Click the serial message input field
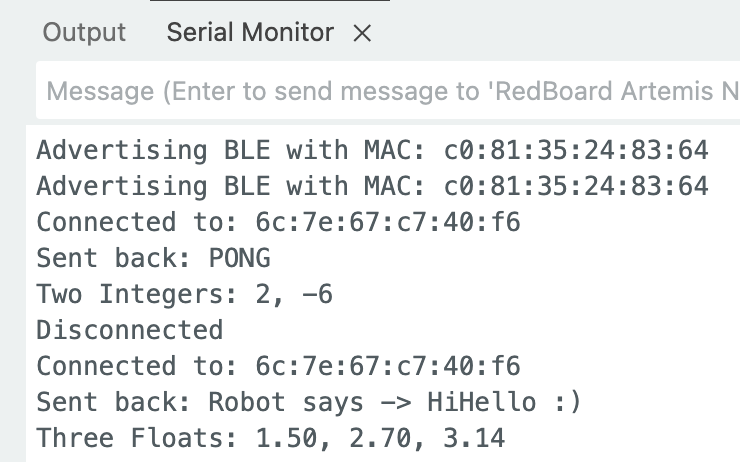The image size is (740, 462). (x=390, y=92)
